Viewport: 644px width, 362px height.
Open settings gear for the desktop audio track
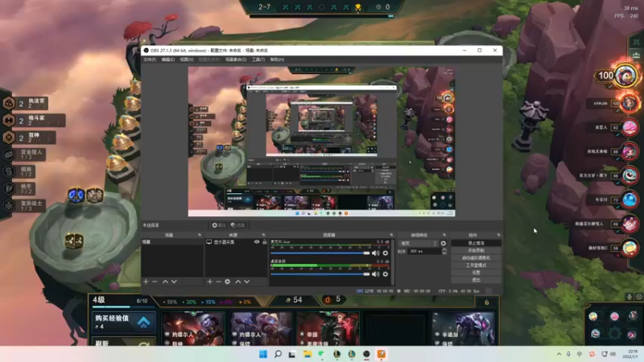tap(386, 274)
